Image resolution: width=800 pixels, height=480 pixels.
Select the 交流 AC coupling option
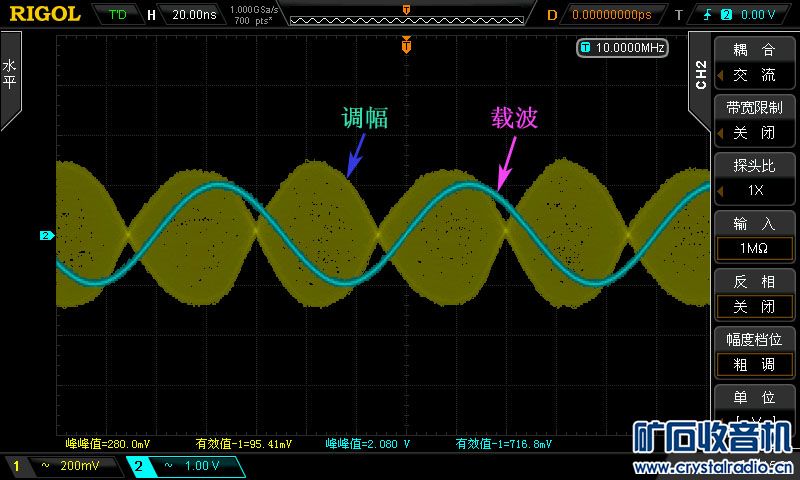pos(754,75)
